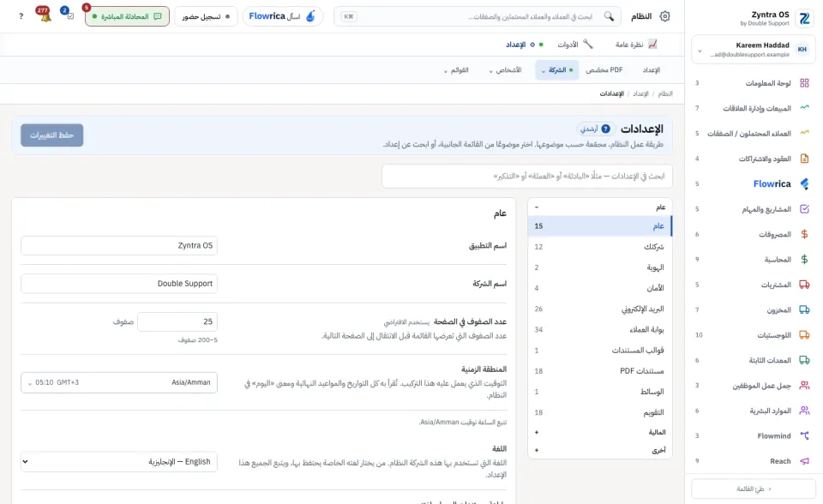Select the الإعداد sub-navigation item

tap(652, 69)
